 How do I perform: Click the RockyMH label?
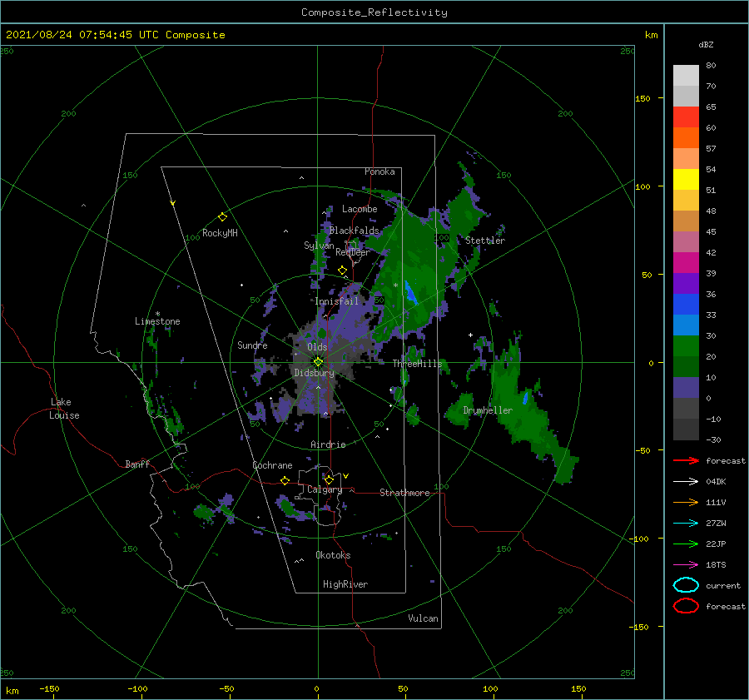click(x=220, y=233)
